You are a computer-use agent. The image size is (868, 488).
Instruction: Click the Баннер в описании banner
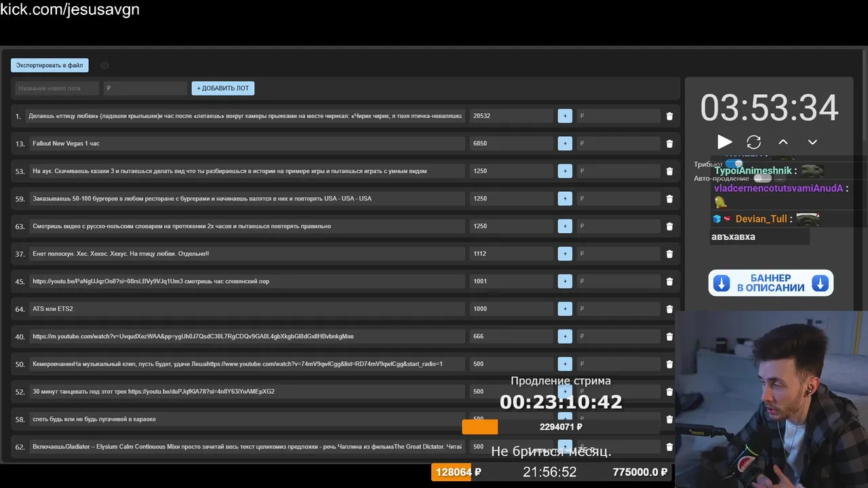[x=771, y=283]
